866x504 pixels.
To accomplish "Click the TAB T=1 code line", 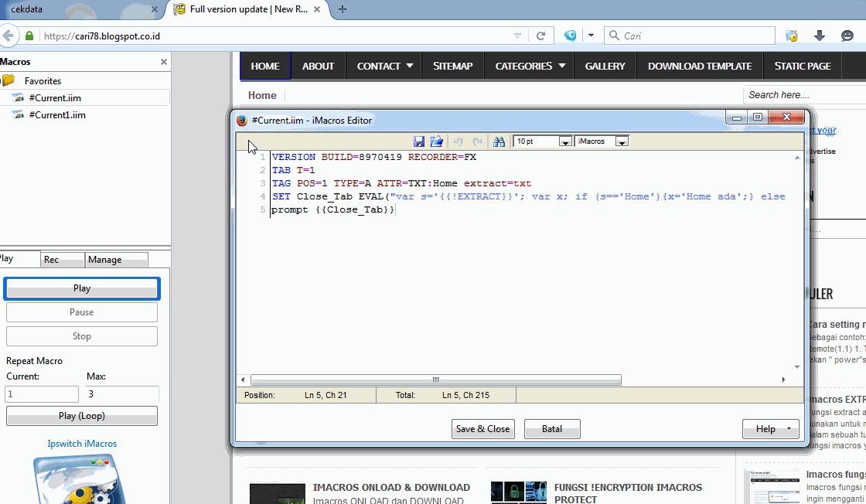I will coord(293,170).
